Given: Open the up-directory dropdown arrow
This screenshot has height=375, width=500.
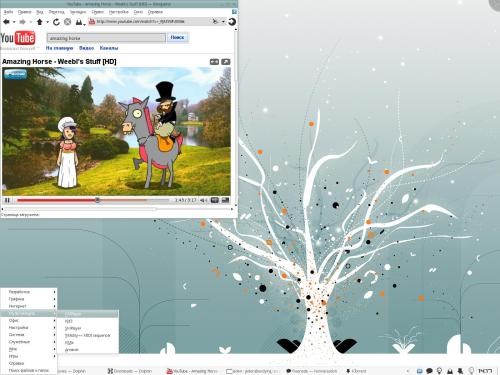Looking at the screenshot, I should (47, 22).
